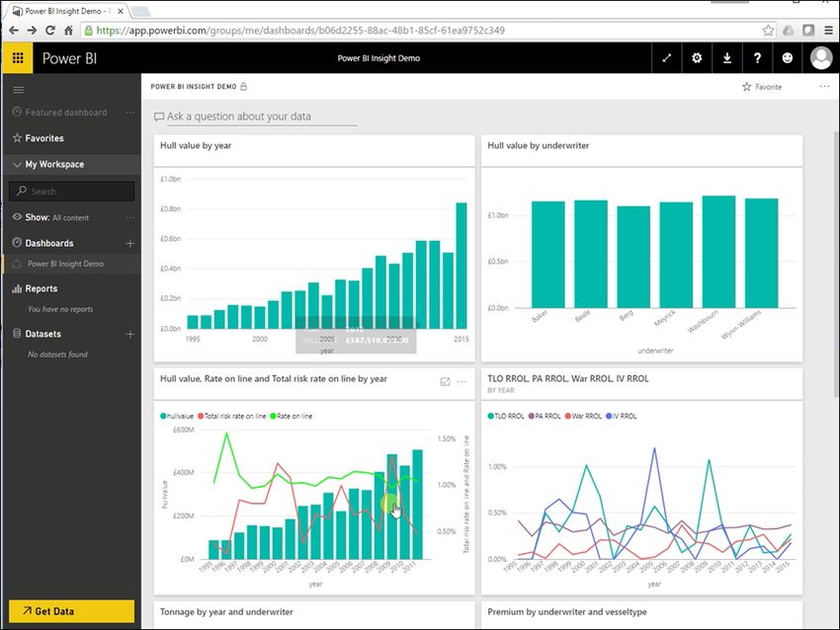840x630 pixels.
Task: Click the feedback smiley face icon
Action: (x=787, y=58)
